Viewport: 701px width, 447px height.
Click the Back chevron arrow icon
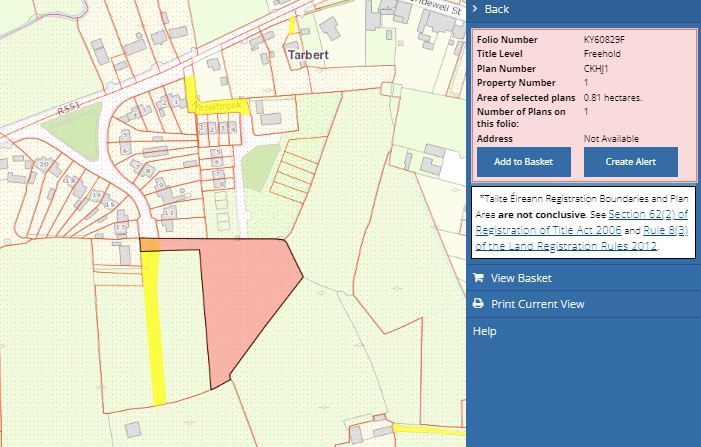click(476, 9)
